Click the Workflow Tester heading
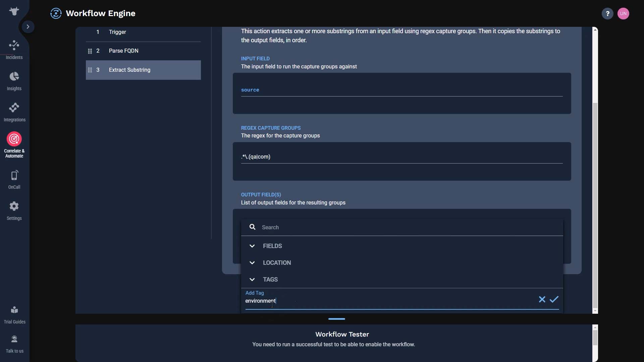Image resolution: width=644 pixels, height=362 pixels. (x=342, y=335)
